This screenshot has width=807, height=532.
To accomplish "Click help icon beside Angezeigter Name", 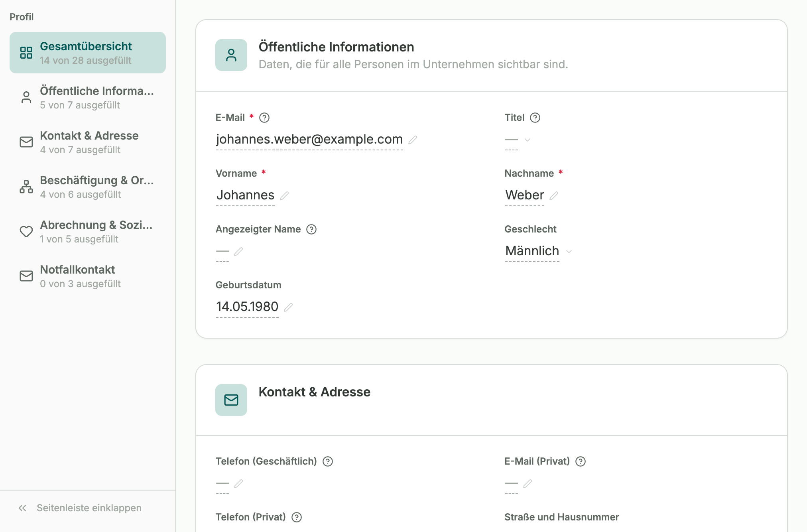I will click(311, 229).
